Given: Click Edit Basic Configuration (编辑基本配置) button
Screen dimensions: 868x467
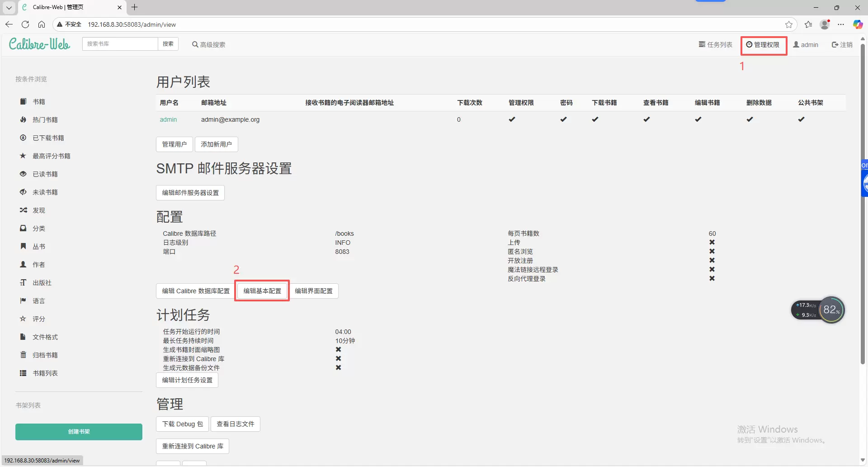Looking at the screenshot, I should (262, 291).
